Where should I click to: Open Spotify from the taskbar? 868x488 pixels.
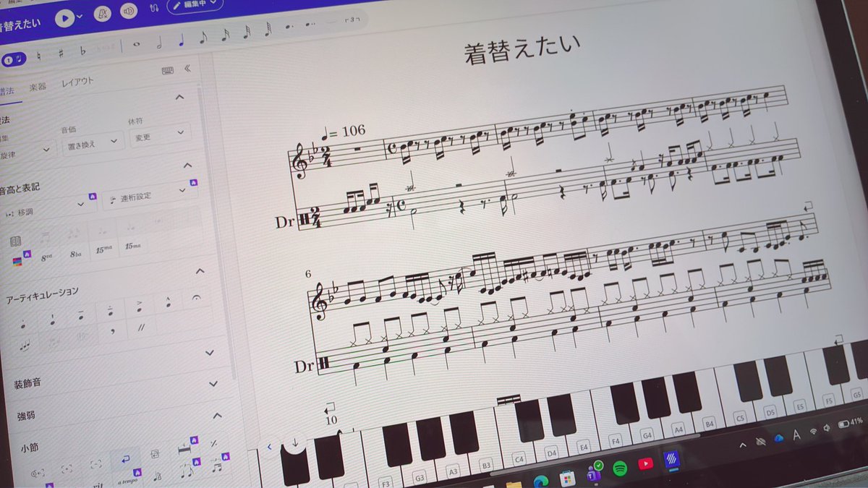pos(619,468)
